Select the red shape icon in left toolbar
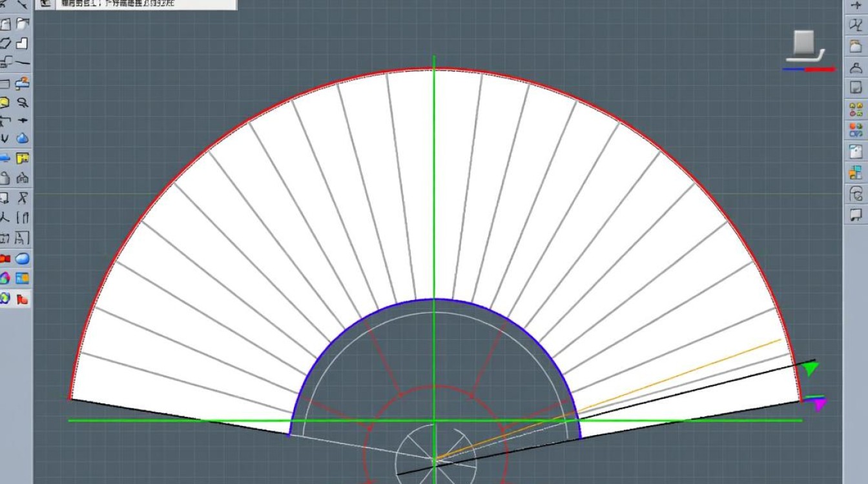 pyautogui.click(x=5, y=259)
